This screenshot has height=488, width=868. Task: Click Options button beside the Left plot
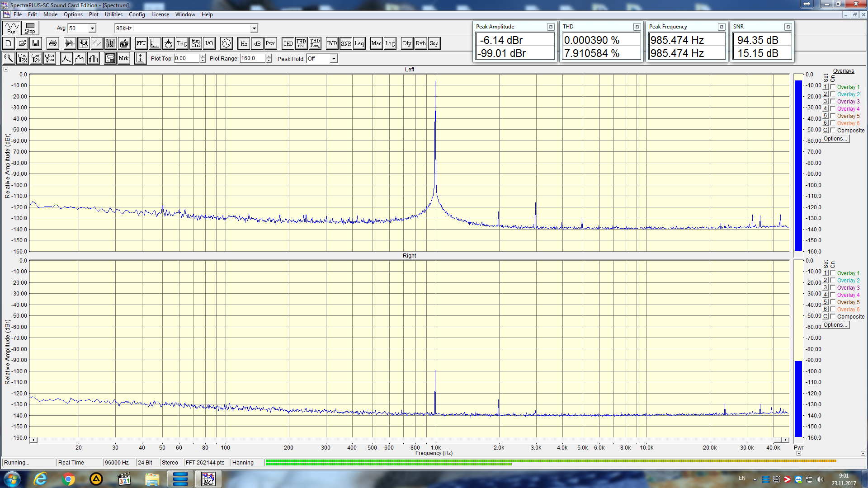[x=835, y=139]
